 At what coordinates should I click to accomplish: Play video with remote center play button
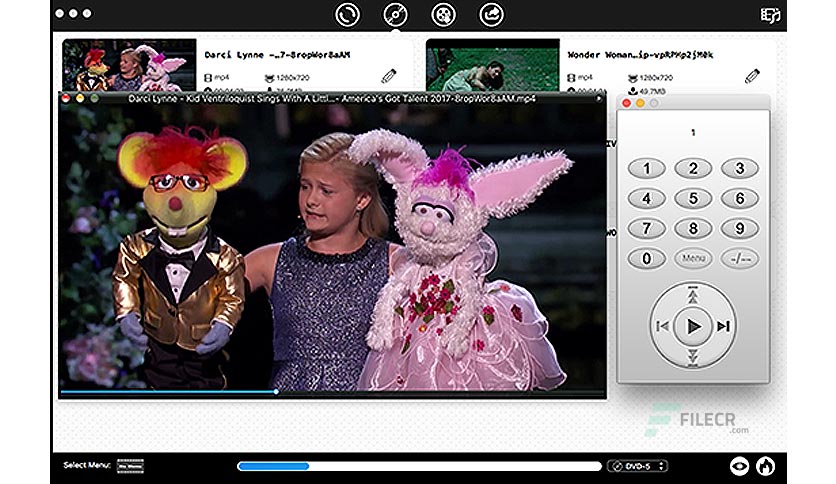tap(693, 326)
